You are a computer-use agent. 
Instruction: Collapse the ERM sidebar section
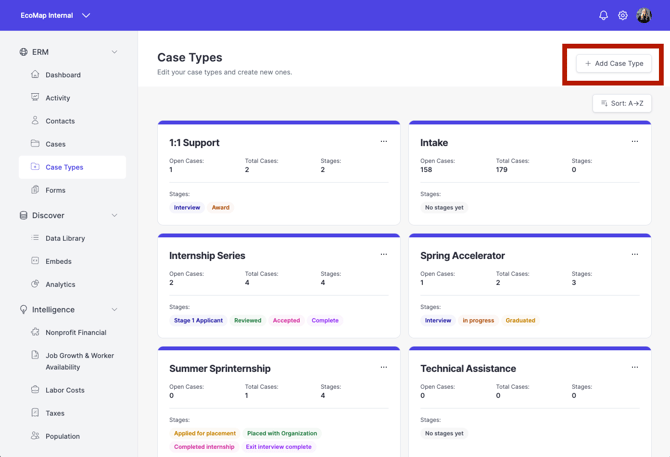(114, 52)
